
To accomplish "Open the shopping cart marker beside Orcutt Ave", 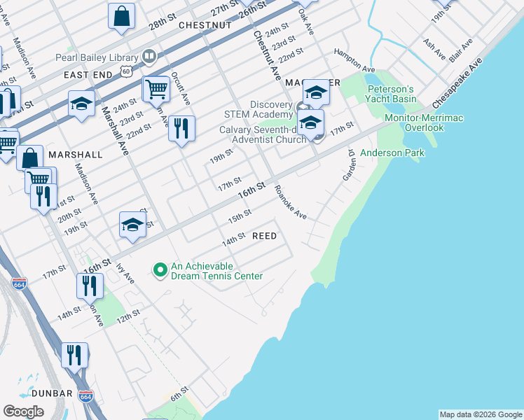I will click(156, 90).
